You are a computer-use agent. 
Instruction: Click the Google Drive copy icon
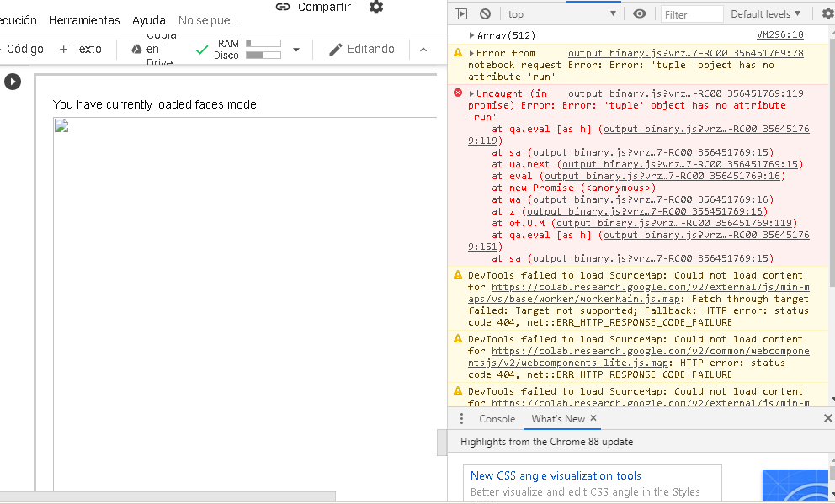click(x=137, y=49)
